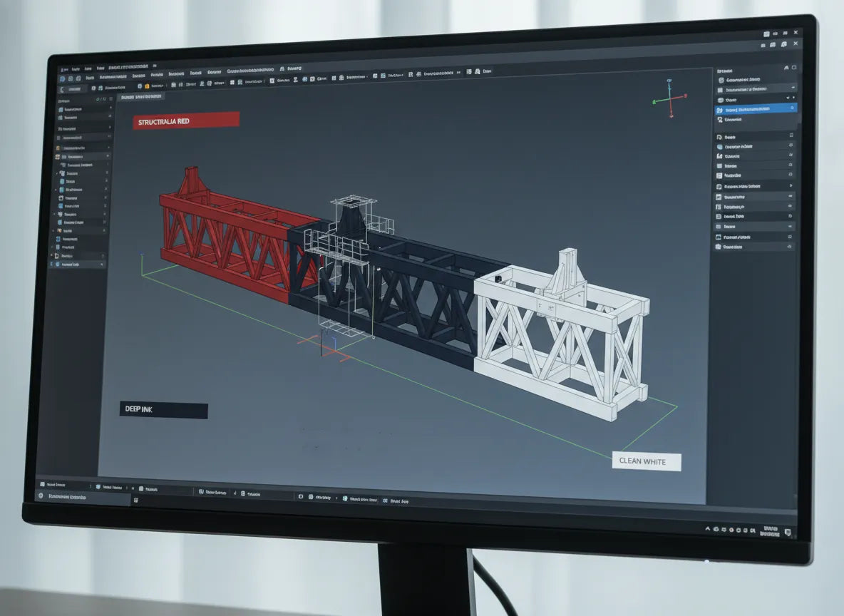Click the search box starting the second toolbar row

coord(72,89)
